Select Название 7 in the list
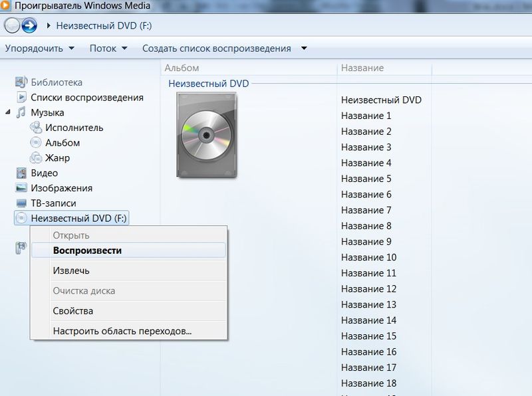 (x=366, y=210)
